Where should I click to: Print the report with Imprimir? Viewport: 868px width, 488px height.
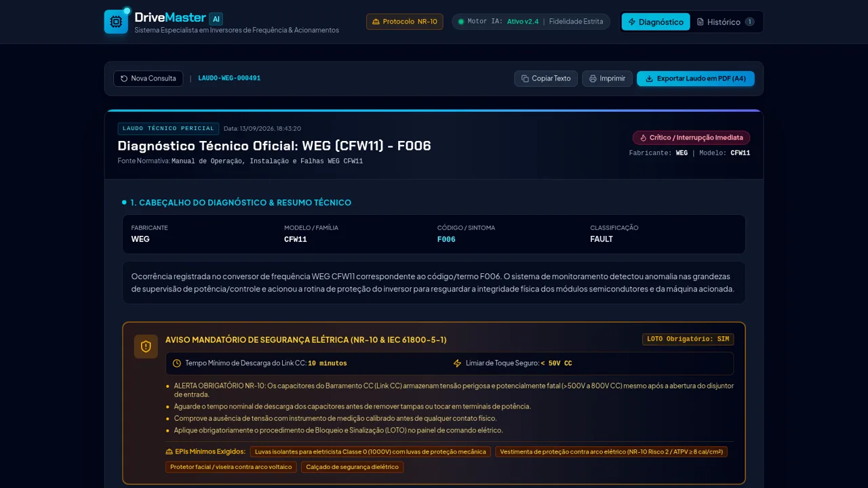coord(607,79)
